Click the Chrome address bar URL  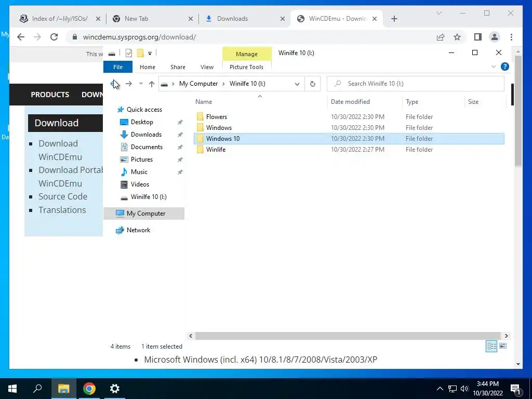[x=139, y=37]
